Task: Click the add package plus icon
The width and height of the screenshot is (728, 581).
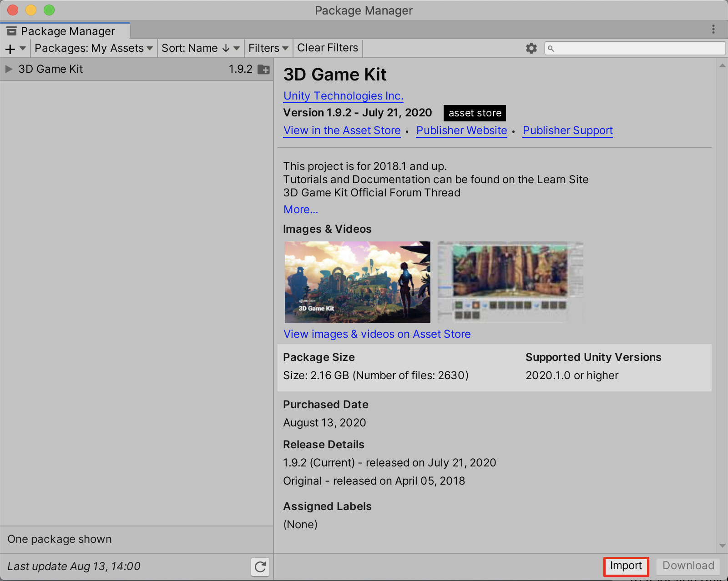Action: (x=10, y=49)
